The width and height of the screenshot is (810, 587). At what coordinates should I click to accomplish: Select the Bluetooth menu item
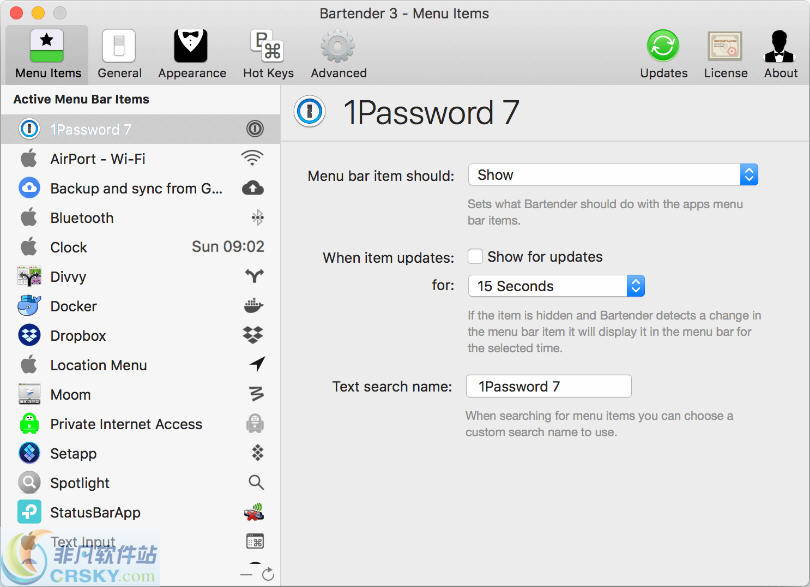pos(141,218)
